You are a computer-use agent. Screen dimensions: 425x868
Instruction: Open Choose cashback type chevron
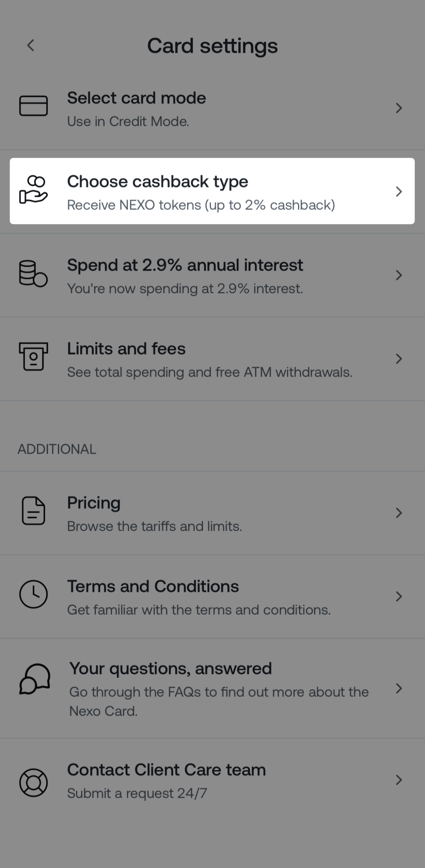399,192
